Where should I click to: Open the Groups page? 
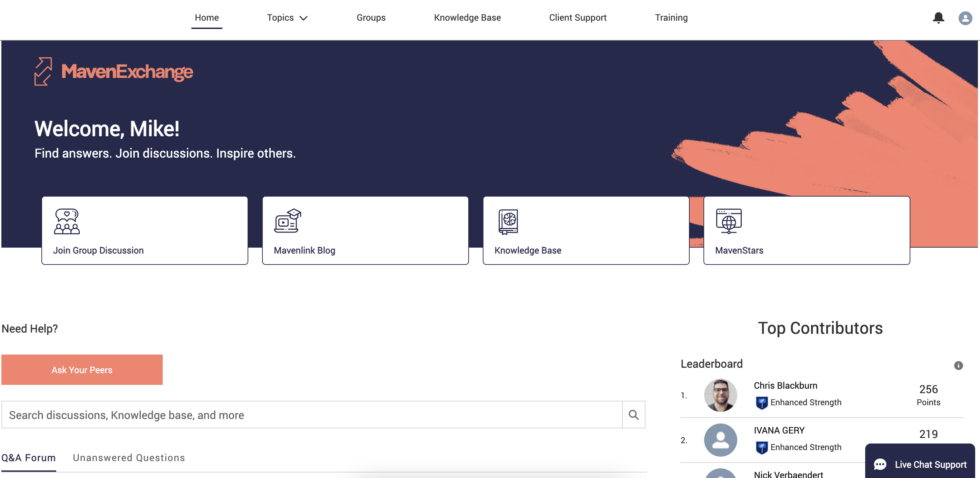(x=371, y=18)
